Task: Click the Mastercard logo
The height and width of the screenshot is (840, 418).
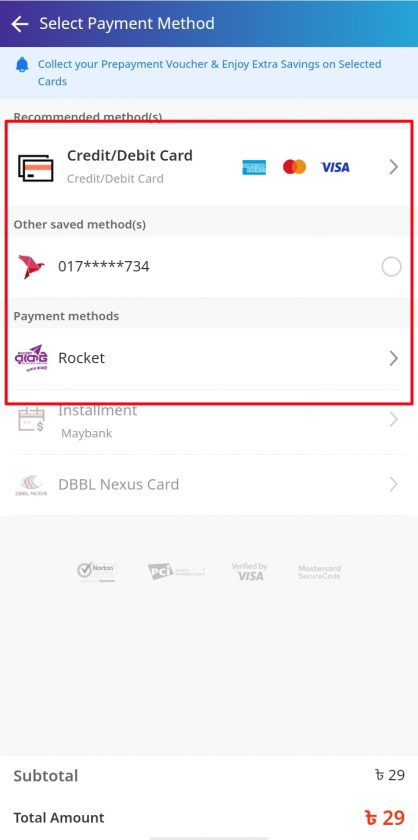Action: coord(294,167)
